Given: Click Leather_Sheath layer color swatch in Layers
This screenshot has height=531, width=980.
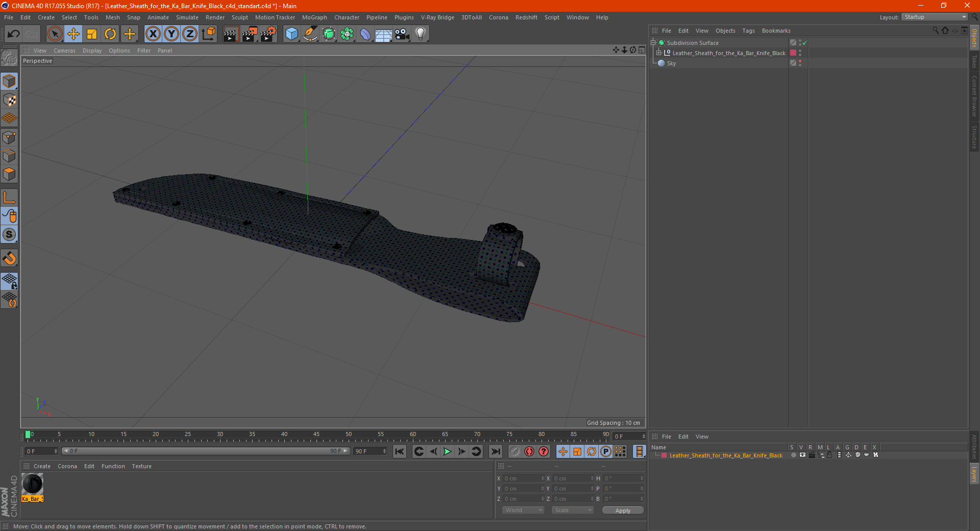Looking at the screenshot, I should click(x=664, y=455).
